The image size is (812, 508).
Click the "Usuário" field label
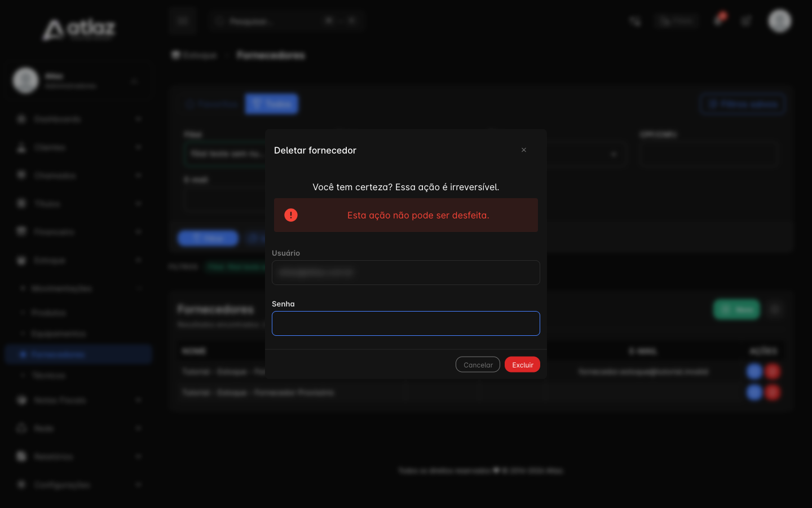[x=286, y=253]
